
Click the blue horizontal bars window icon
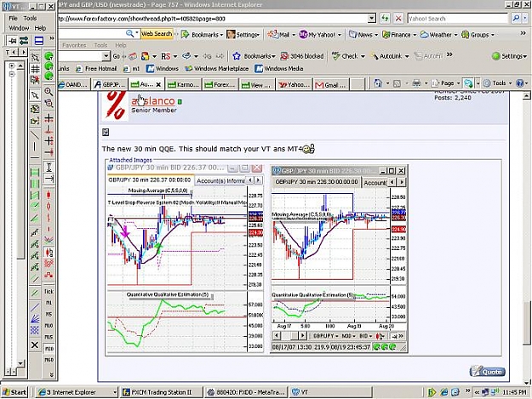click(x=39, y=41)
